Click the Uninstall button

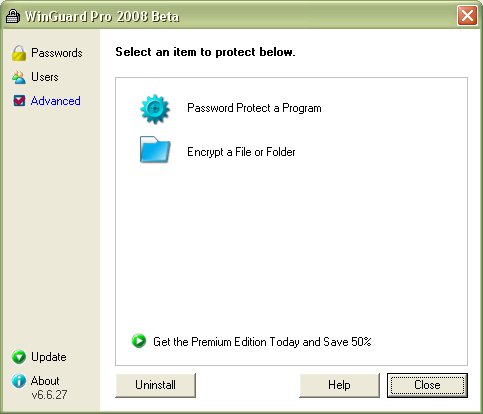[x=155, y=385]
